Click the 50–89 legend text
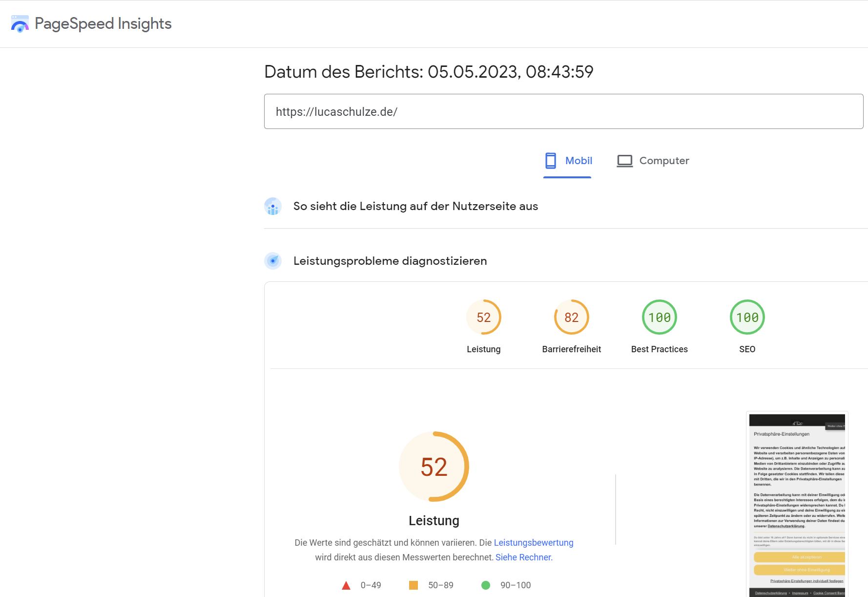 pos(441,585)
